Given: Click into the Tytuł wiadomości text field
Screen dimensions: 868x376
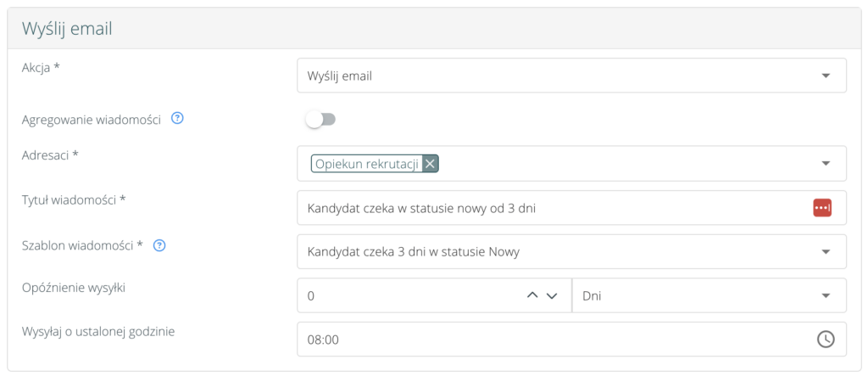Looking at the screenshot, I should coord(551,208).
